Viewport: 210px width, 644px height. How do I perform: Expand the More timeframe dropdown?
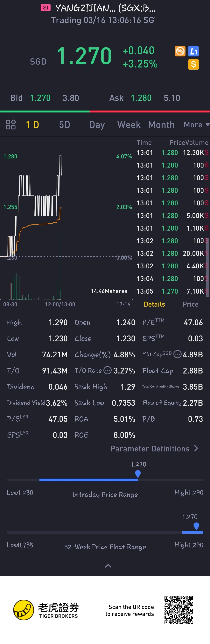[196, 124]
